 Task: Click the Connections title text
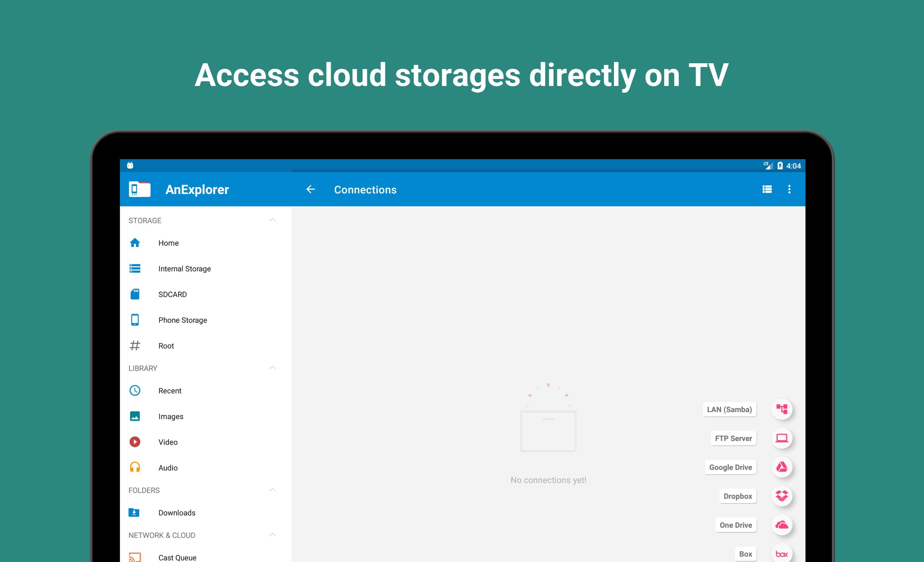pos(365,190)
